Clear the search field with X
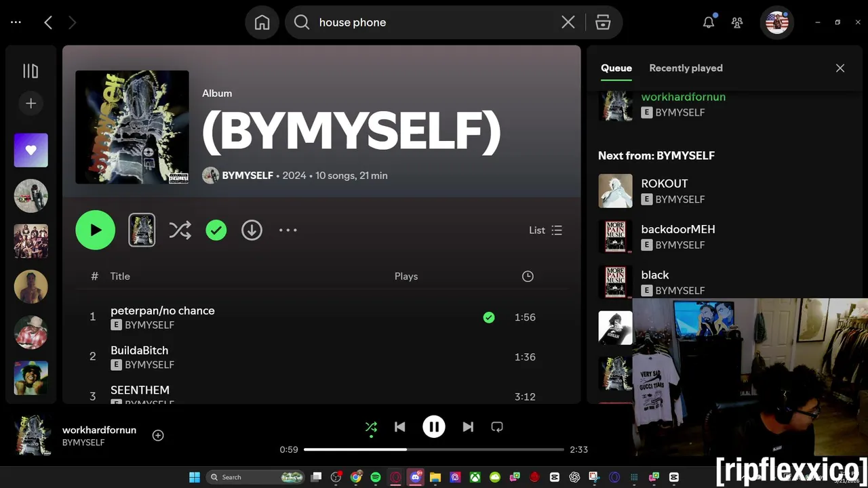The image size is (868, 488). [568, 22]
